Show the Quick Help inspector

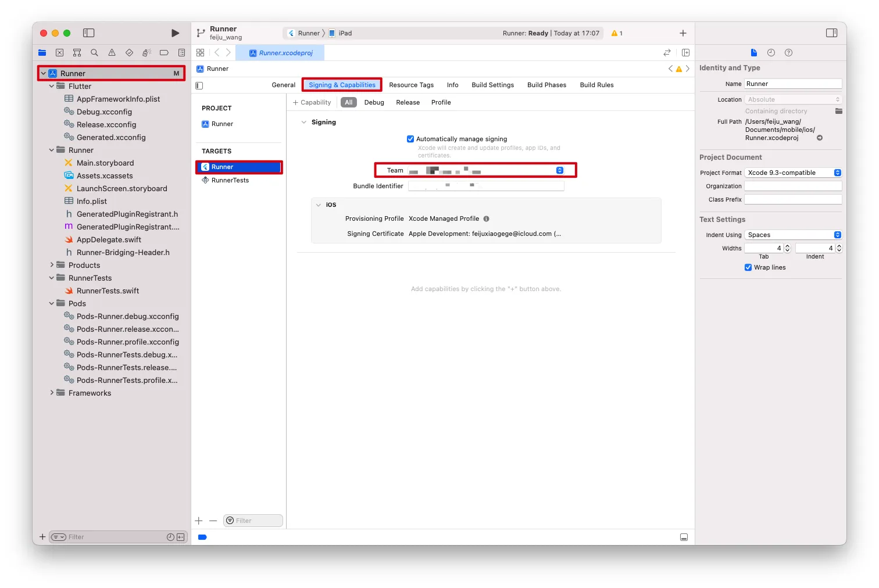788,53
